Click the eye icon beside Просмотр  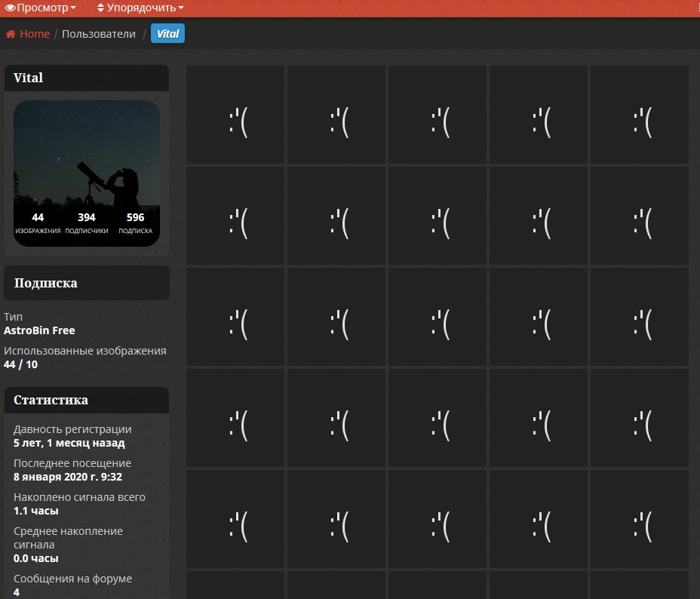(11, 8)
